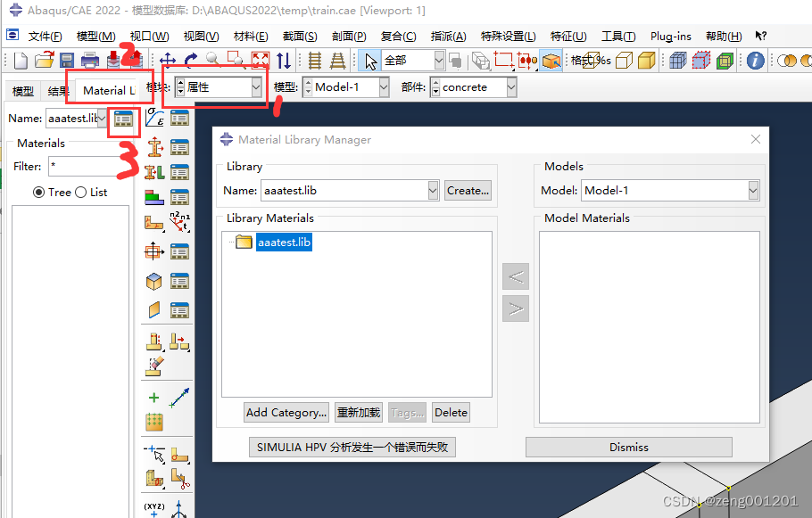Click the Save model database icon

click(67, 61)
